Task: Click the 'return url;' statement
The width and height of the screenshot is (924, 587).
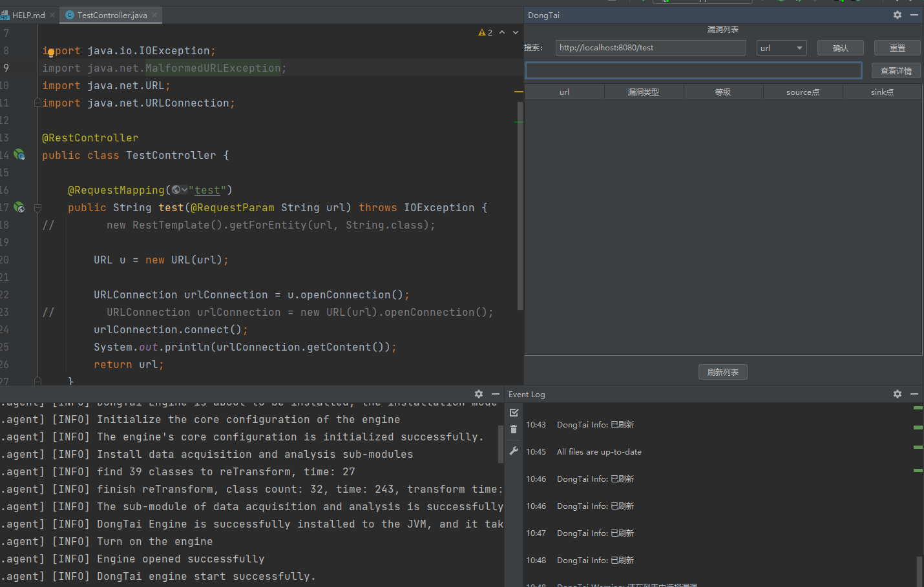Action: 129,364
